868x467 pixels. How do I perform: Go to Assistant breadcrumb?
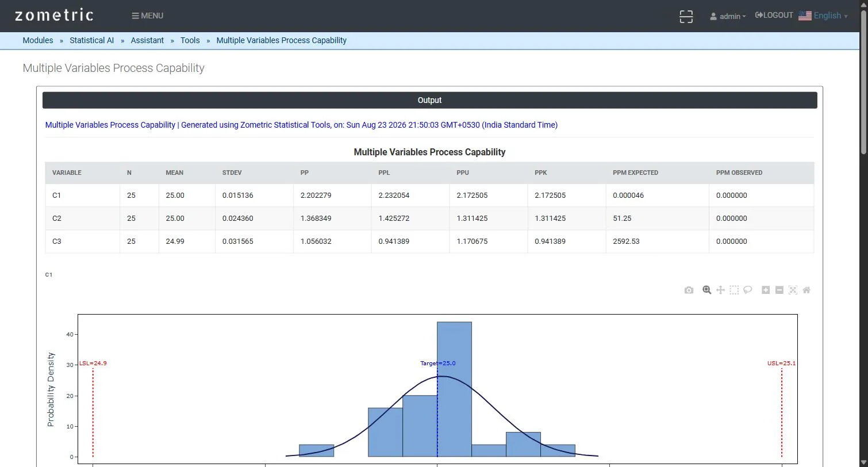(x=147, y=40)
